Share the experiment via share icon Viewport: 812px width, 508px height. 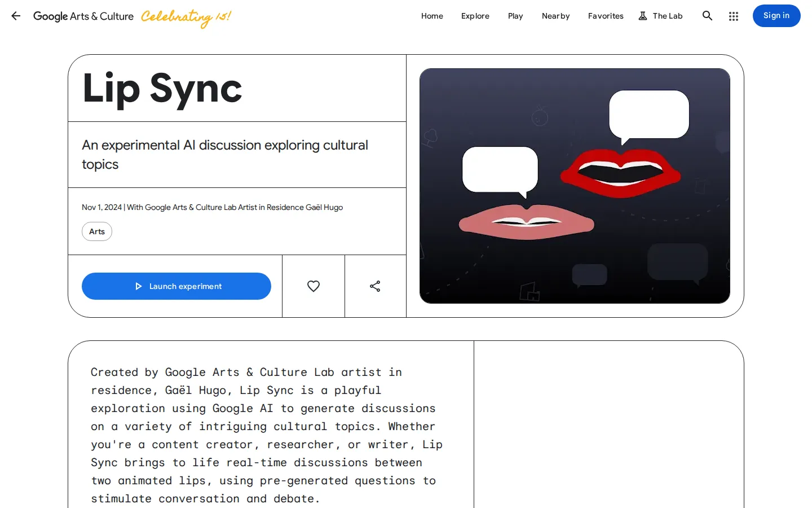[x=375, y=286]
